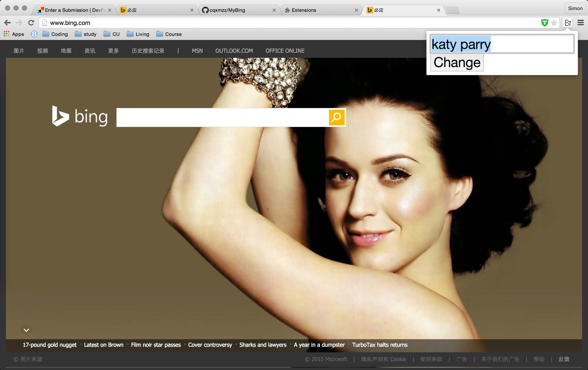Switch to the Extensions tab
Image resolution: width=588 pixels, height=370 pixels.
pos(304,10)
